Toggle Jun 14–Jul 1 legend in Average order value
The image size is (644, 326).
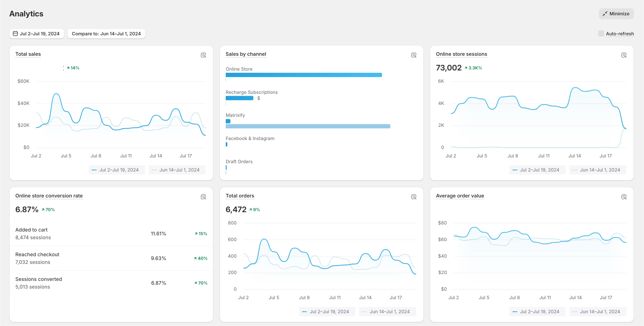pos(598,312)
